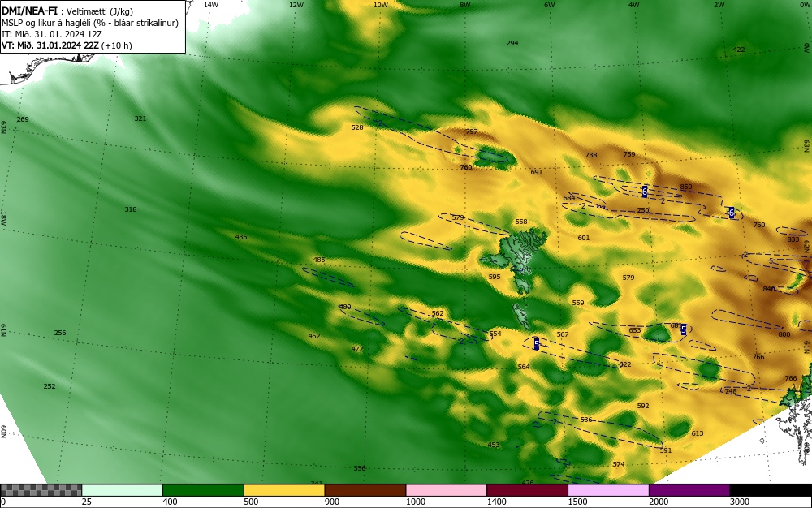Click CAPE value '800'

[x=784, y=334]
